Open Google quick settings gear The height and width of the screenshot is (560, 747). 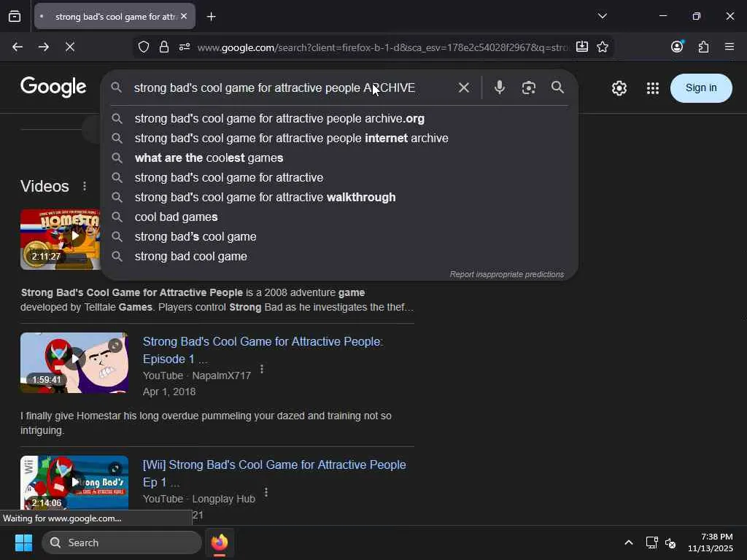[619, 88]
